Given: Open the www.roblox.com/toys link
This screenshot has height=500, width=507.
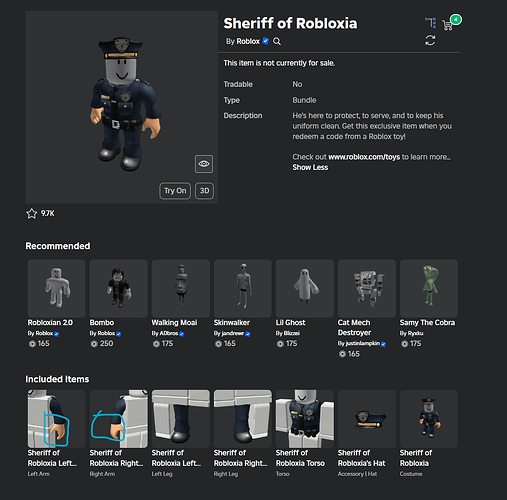Looking at the screenshot, I should [364, 157].
